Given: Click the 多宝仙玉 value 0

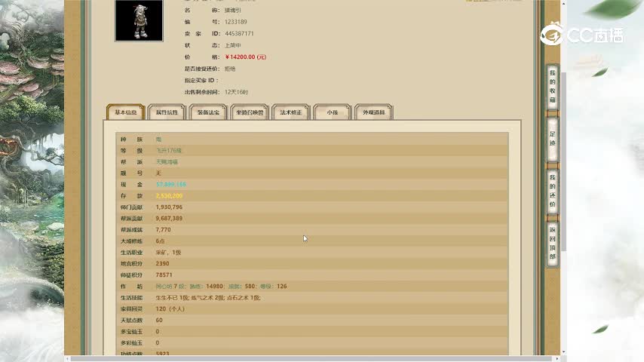Looking at the screenshot, I should point(158,332).
